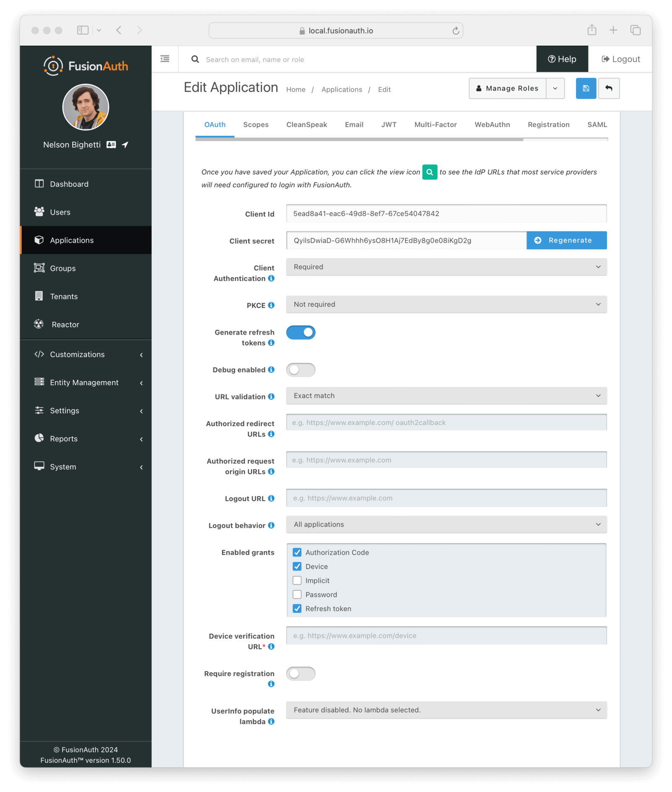Screen dimensions: 672x792
Task: Enable the Debug enabled toggle
Action: click(301, 370)
